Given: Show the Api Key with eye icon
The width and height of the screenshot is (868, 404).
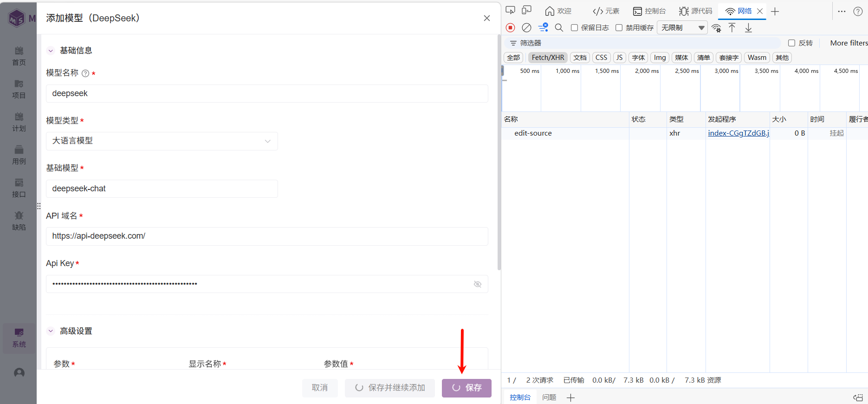Looking at the screenshot, I should [x=477, y=284].
